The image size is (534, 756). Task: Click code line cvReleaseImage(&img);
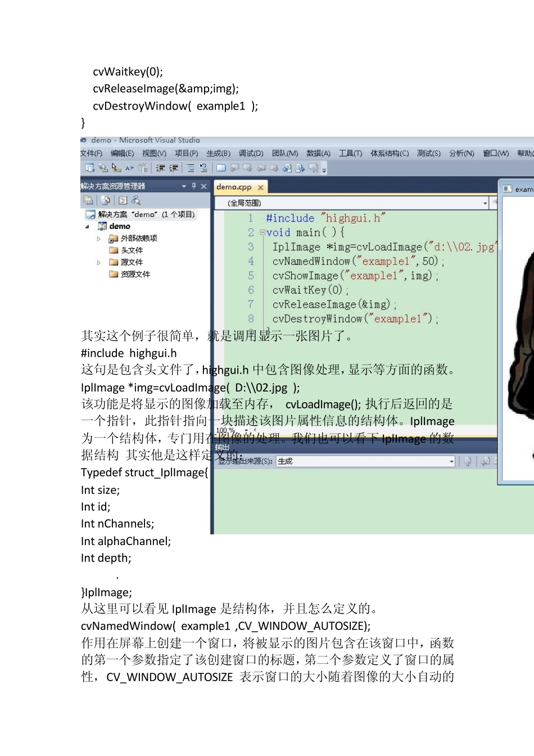coord(334,304)
